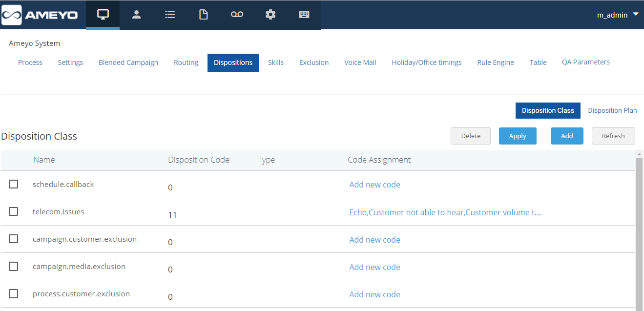Click the table's vertical scrollbar
The width and height of the screenshot is (644, 311).
tap(639, 229)
